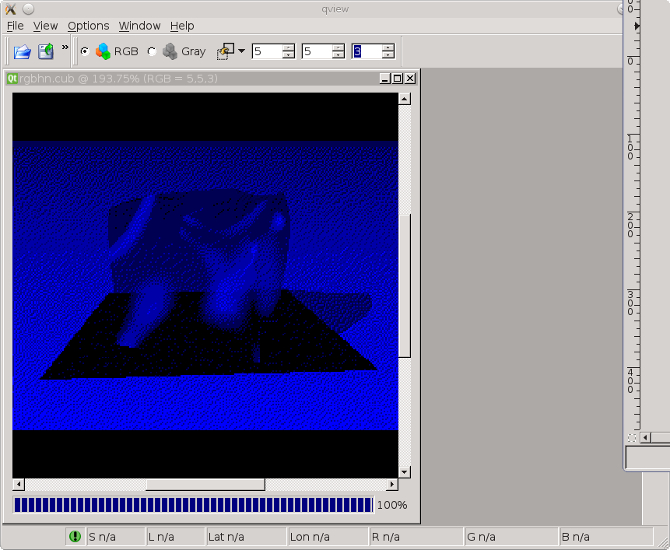Open the File menu
This screenshot has width=670, height=550.
tap(15, 25)
